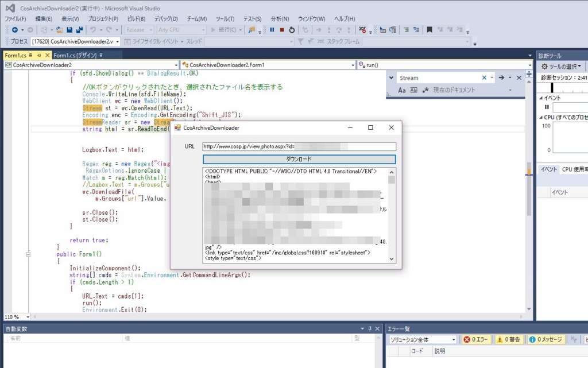Click the Show Next Statement arrow icon
Viewport: 588px width, 368px height.
tap(319, 30)
